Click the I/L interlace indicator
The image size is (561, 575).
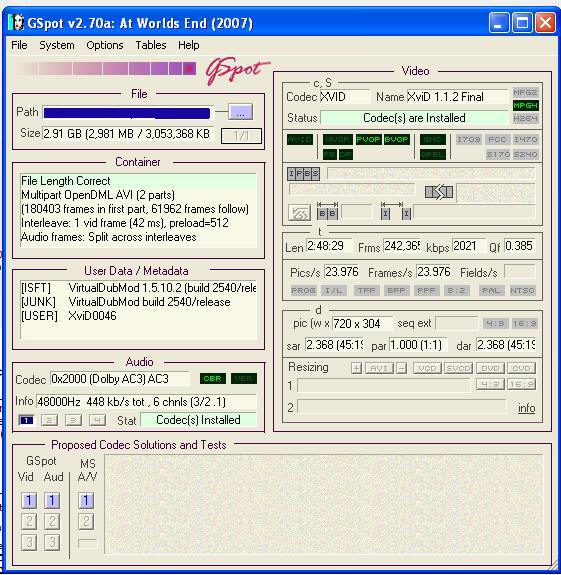[334, 290]
